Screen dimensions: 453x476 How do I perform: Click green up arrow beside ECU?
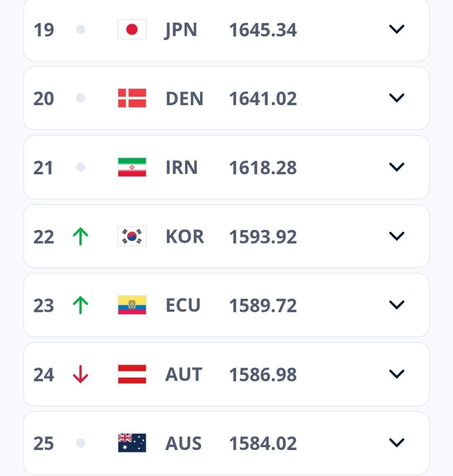(80, 305)
